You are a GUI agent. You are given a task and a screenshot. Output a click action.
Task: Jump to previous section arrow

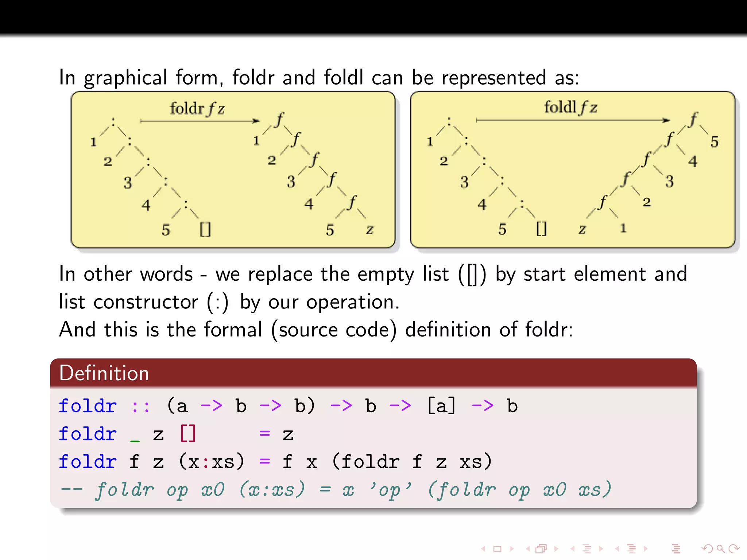coord(617,548)
